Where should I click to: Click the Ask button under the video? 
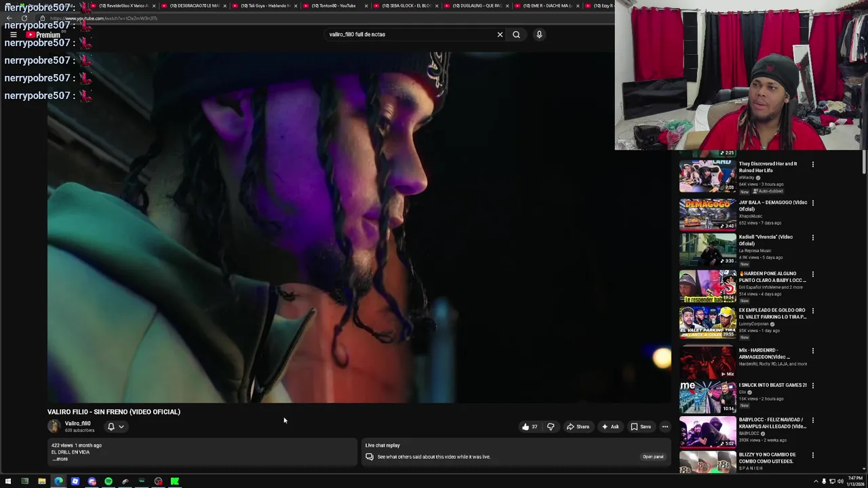pos(610,427)
